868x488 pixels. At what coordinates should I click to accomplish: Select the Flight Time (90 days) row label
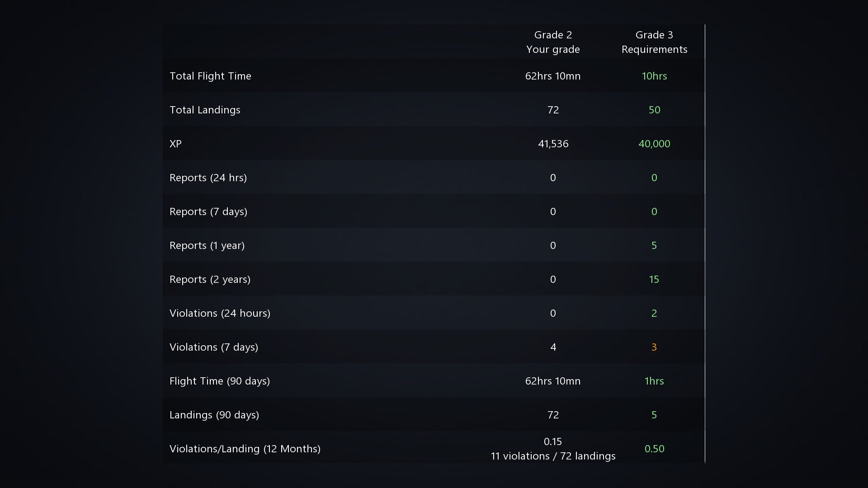220,381
